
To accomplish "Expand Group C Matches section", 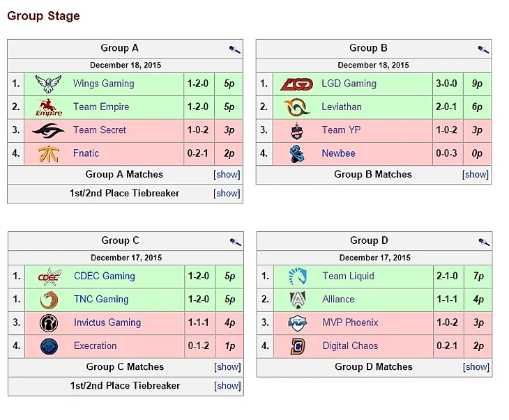I will point(227,367).
